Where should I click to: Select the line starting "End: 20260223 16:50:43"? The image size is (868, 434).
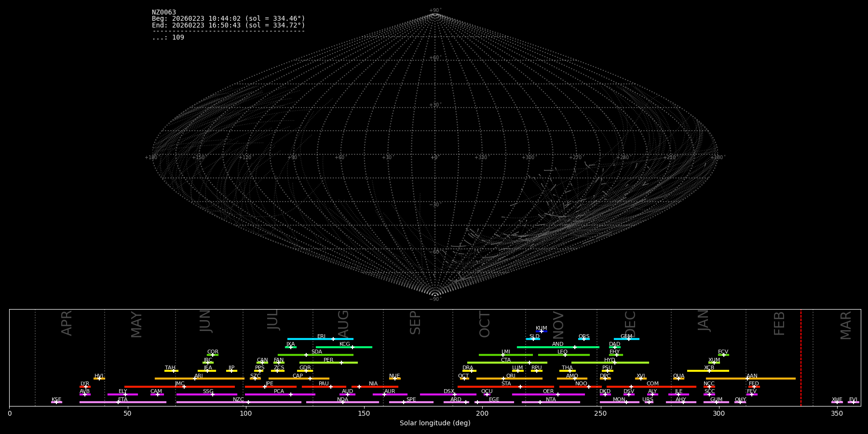(x=229, y=25)
